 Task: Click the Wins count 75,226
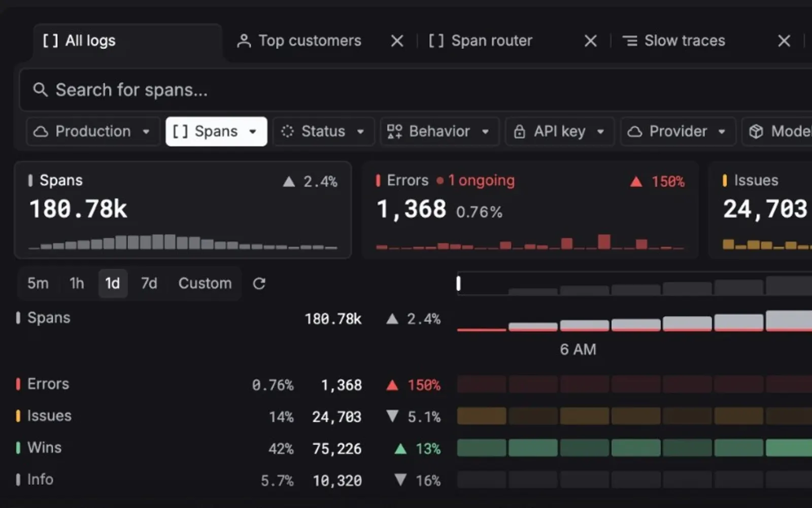pos(337,449)
